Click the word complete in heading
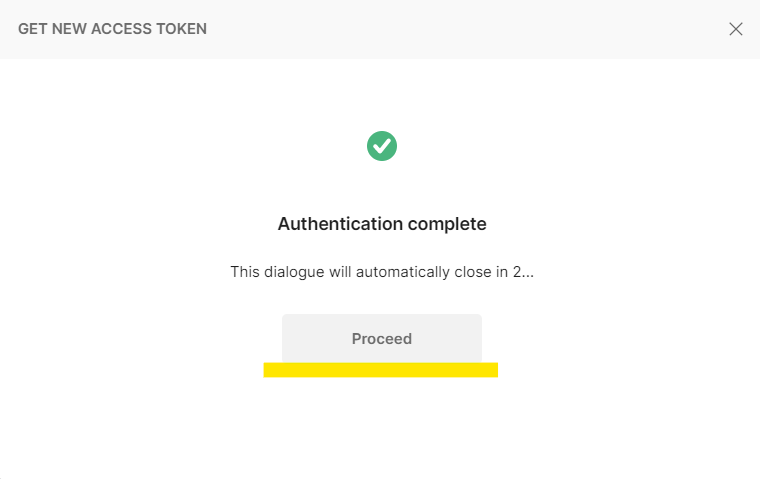Viewport: 760px width, 479px height. pyautogui.click(x=447, y=224)
